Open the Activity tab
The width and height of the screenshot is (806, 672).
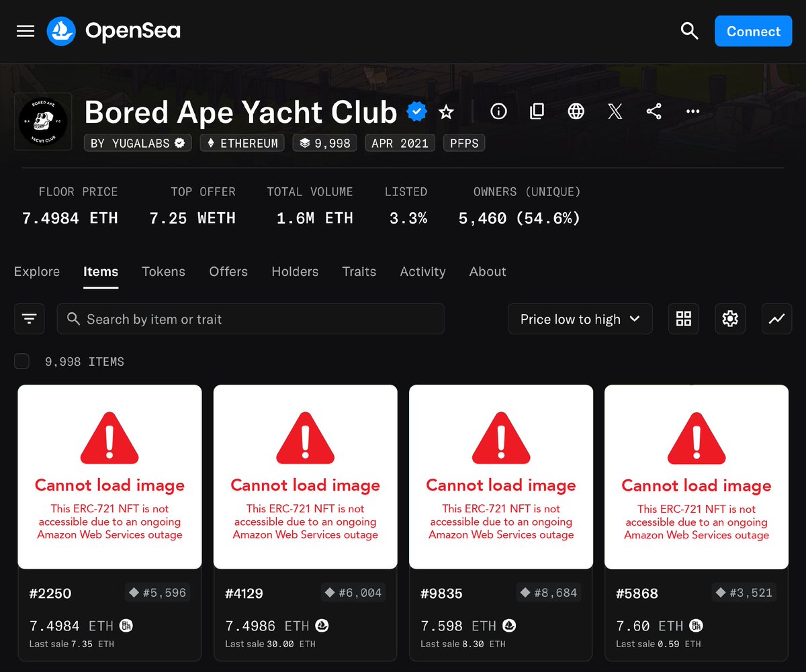422,272
